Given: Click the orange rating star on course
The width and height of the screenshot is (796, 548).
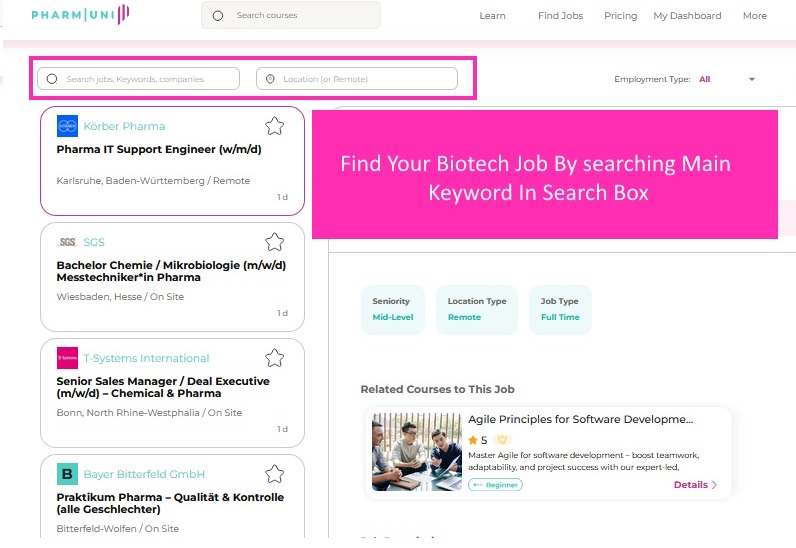Looking at the screenshot, I should (x=473, y=440).
